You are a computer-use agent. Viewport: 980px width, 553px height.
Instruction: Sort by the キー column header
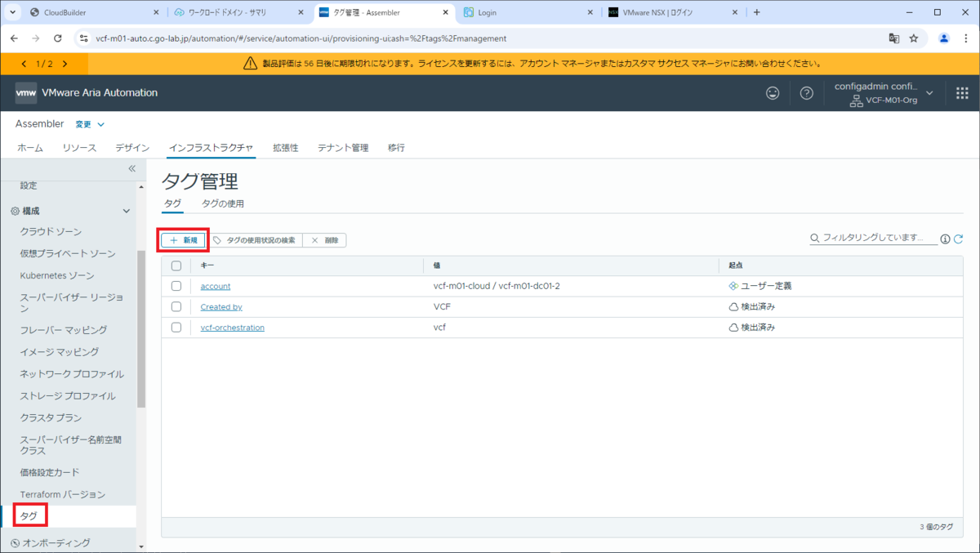tap(208, 265)
